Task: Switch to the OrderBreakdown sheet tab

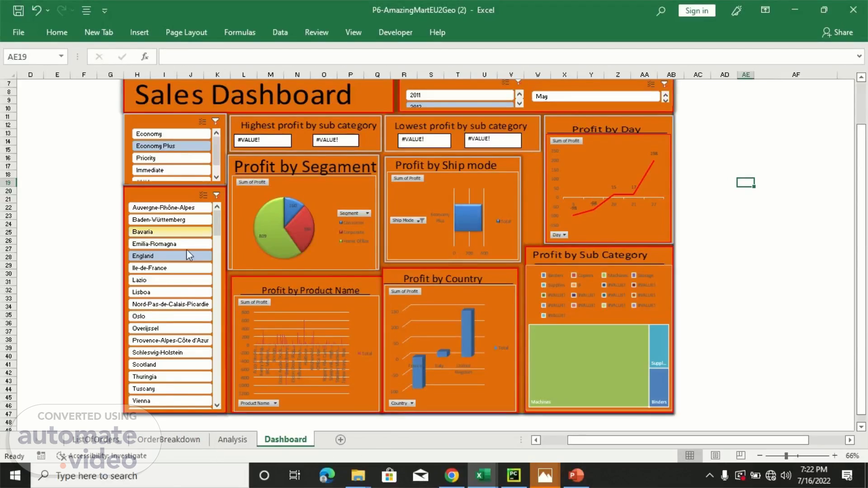Action: (x=168, y=439)
